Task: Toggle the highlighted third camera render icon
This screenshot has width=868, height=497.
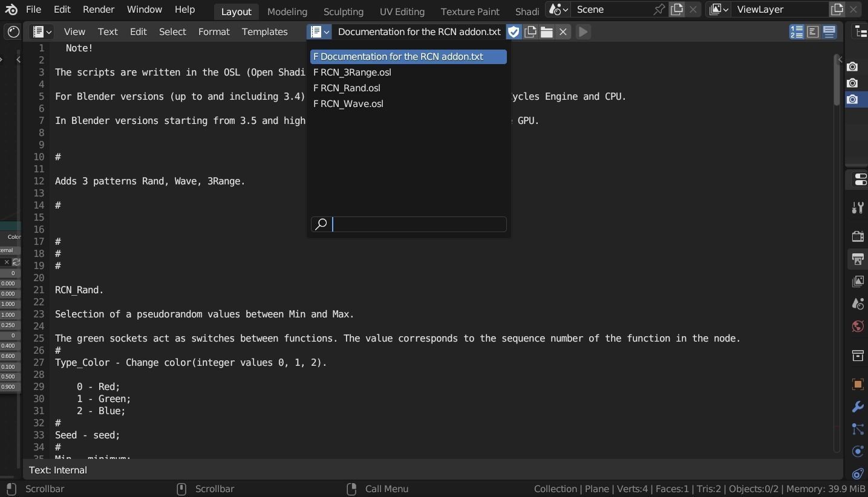Action: coord(852,99)
